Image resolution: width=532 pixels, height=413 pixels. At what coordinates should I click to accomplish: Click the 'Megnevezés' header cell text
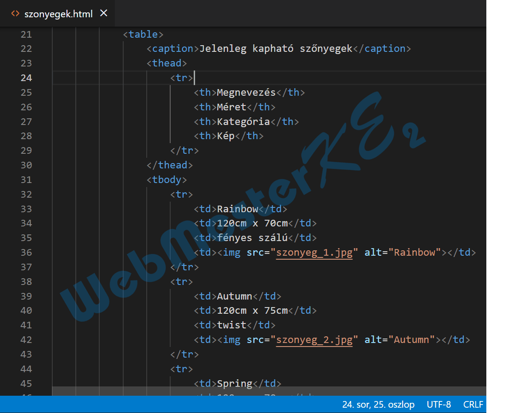[246, 93]
